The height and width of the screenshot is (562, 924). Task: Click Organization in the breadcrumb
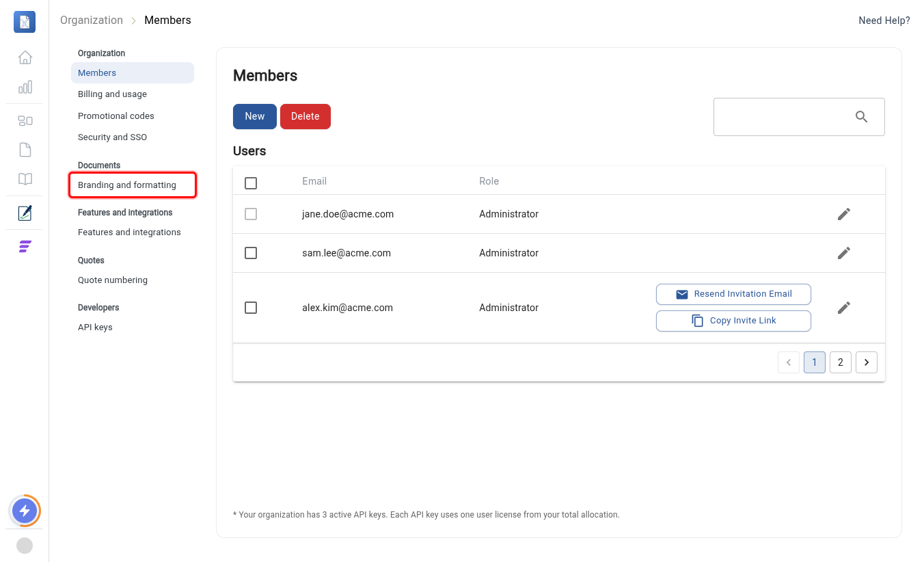pos(92,20)
